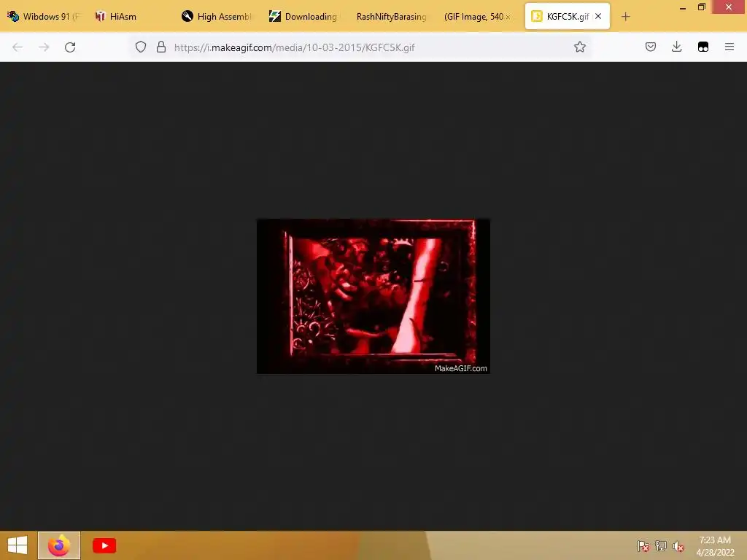Open the RashNiftyBarasing tab
Image resolution: width=747 pixels, height=560 pixels.
(x=391, y=16)
